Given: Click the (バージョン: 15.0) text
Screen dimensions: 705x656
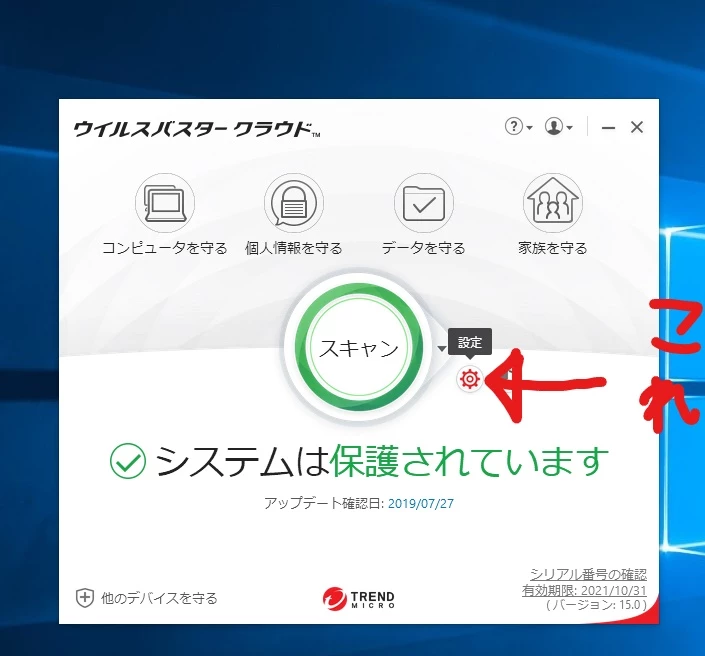Looking at the screenshot, I should coord(596,605).
